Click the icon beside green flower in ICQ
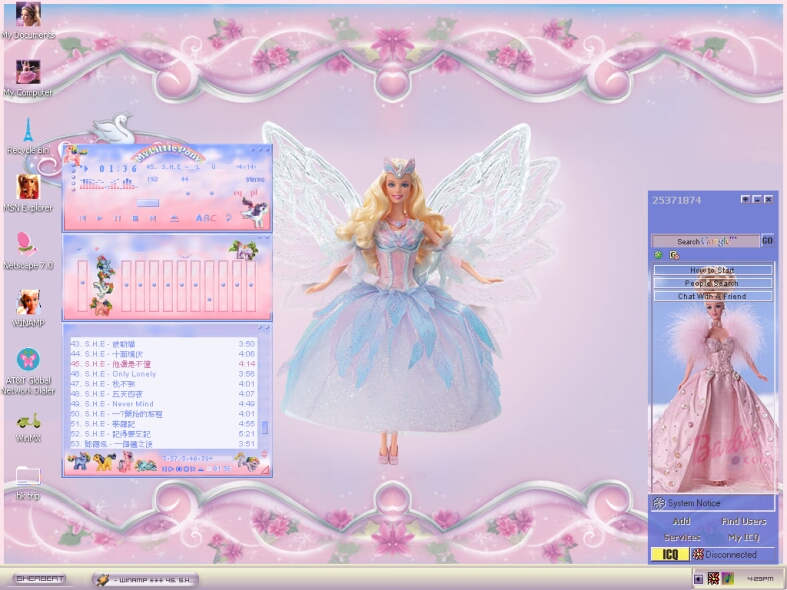The height and width of the screenshot is (590, 787). pyautogui.click(x=674, y=255)
